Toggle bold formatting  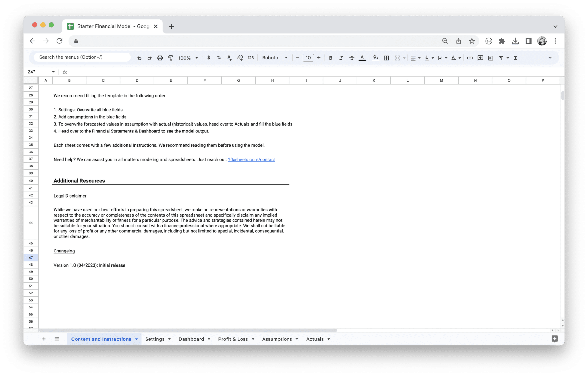(x=330, y=58)
